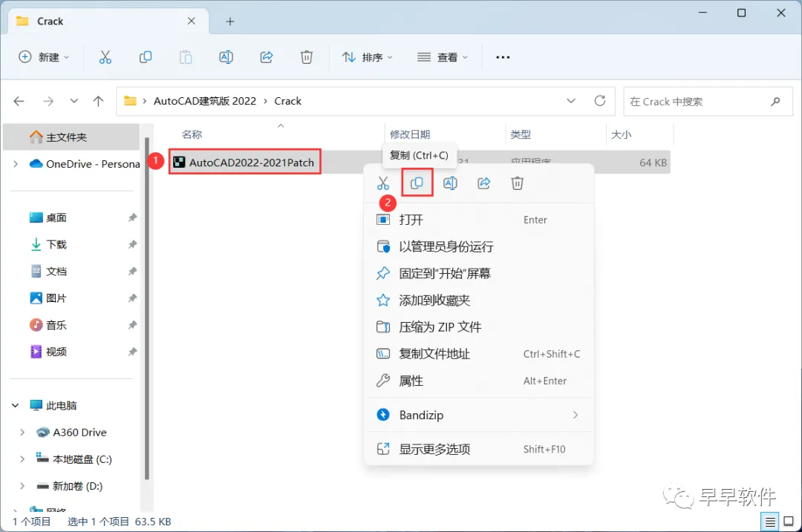
Task: Open the three-dots See more menu in the toolbar
Action: coord(503,57)
